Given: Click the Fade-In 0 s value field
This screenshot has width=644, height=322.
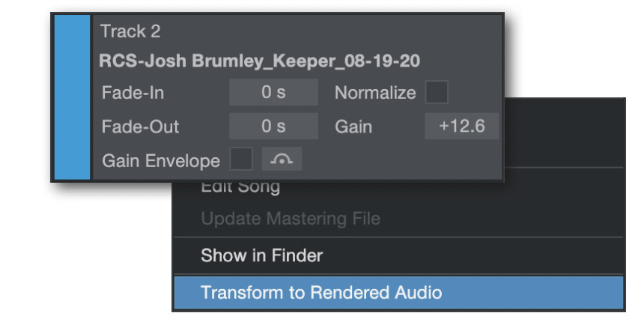Looking at the screenshot, I should tap(273, 92).
